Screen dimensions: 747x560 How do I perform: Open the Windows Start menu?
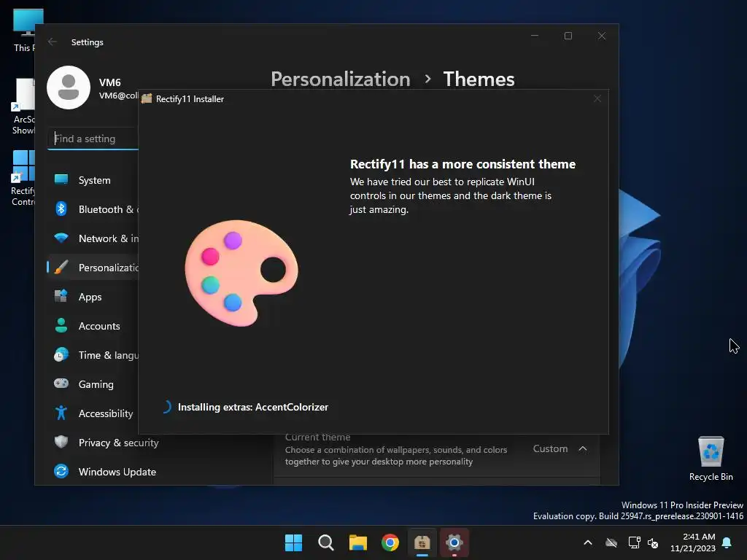pos(293,542)
